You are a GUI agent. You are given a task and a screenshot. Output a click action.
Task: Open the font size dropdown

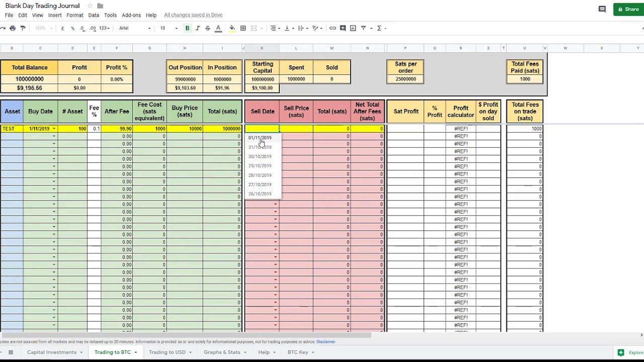pyautogui.click(x=169, y=28)
